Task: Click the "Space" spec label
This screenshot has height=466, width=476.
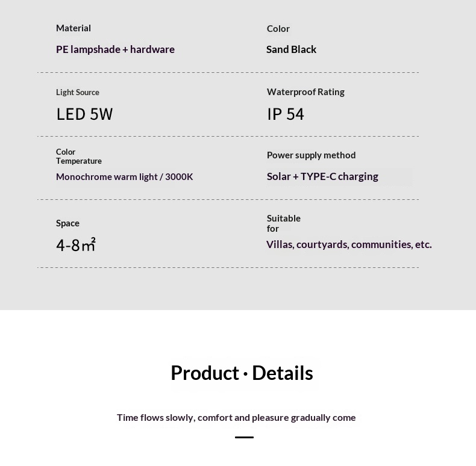Action: pos(67,223)
